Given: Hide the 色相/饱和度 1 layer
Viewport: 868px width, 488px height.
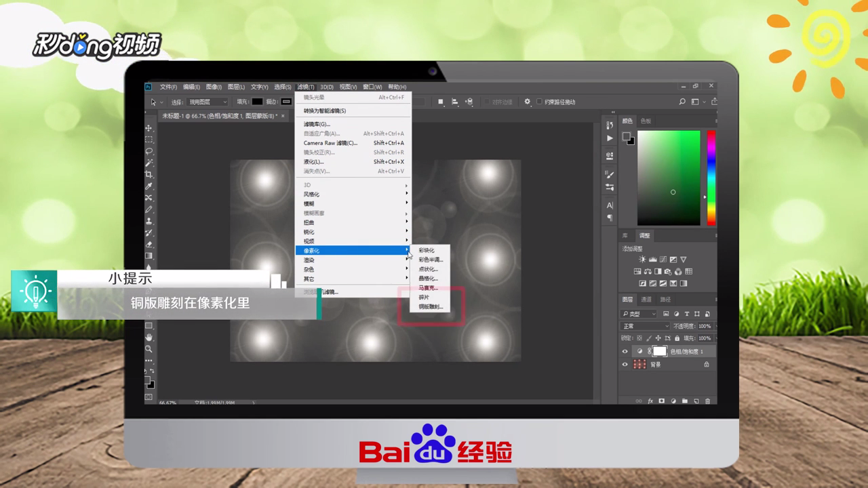Looking at the screenshot, I should tap(625, 351).
